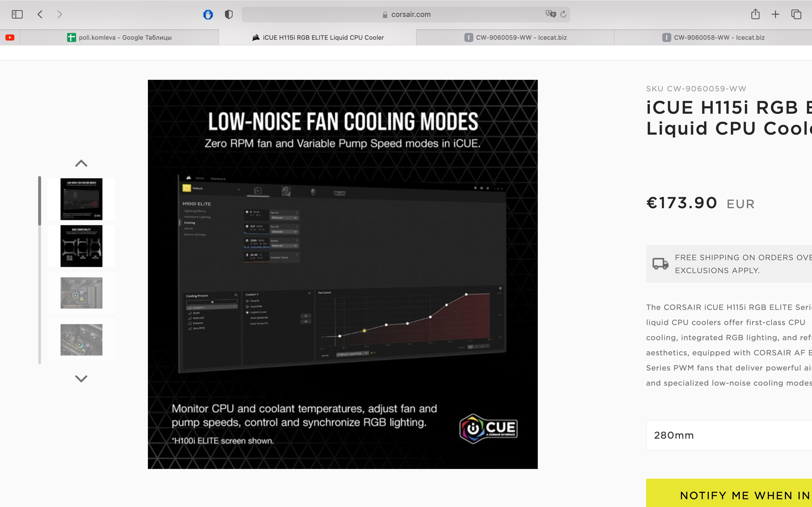Screen dimensions: 812x507
Task: Open the shield privacy report icon
Action: (229, 14)
